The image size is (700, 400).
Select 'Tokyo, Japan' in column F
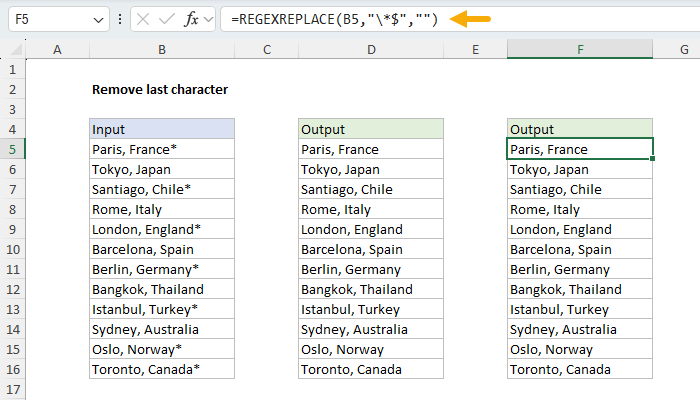580,170
